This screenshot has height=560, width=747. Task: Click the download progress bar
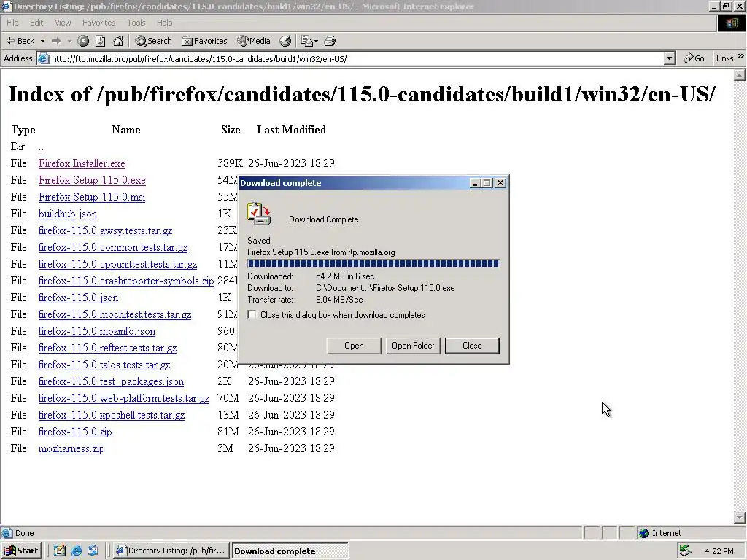pos(373,264)
